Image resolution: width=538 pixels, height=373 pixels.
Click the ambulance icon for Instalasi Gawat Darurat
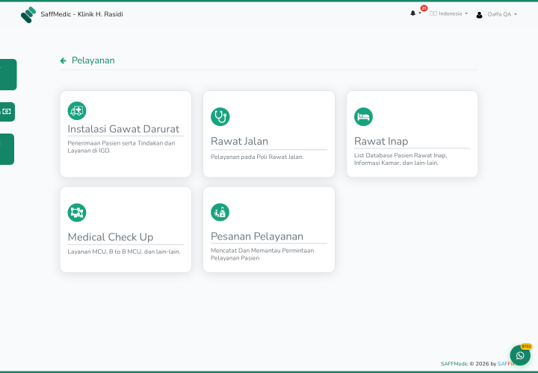coord(77,111)
